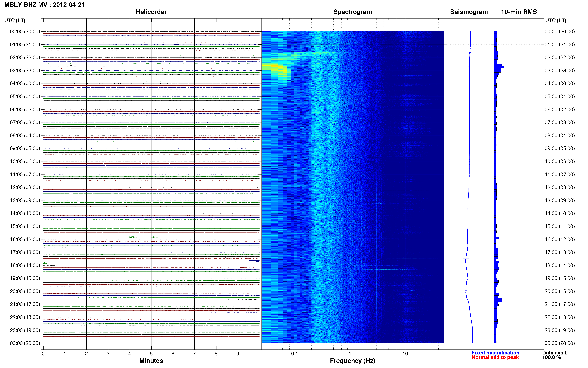588x368 pixels.
Task: Click frequency axis tick '10'
Action: point(405,354)
